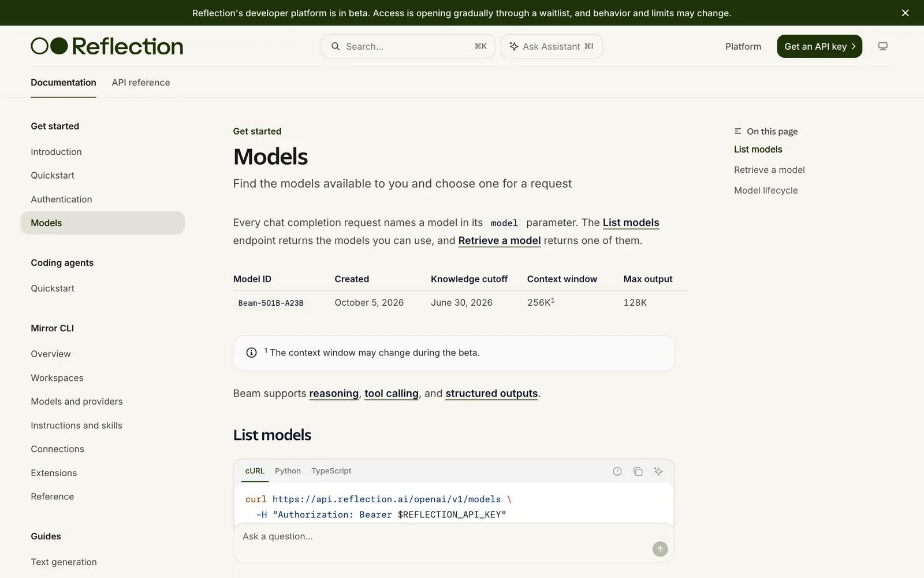Click the report issue icon in code block

[x=617, y=471]
